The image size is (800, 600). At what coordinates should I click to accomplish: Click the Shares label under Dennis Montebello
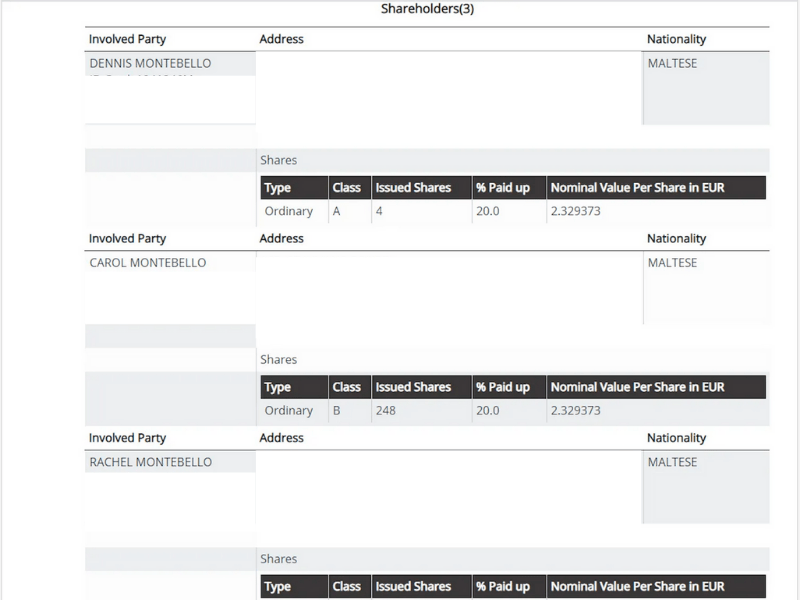(278, 160)
